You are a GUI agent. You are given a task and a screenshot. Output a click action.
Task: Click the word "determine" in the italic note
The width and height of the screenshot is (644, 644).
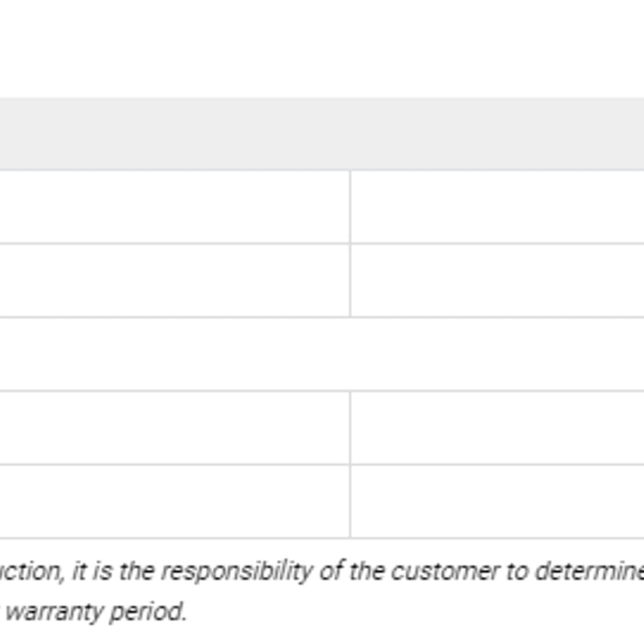(x=590, y=571)
